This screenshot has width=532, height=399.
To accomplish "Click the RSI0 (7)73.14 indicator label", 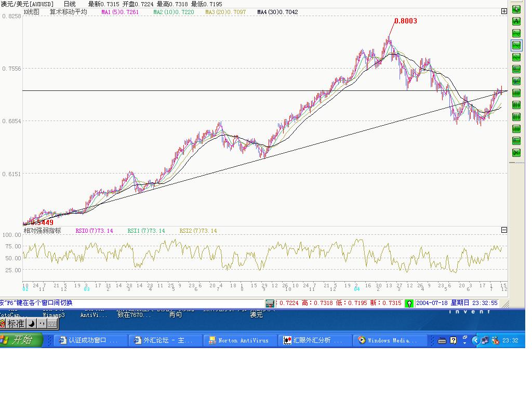I will pyautogui.click(x=94, y=231).
